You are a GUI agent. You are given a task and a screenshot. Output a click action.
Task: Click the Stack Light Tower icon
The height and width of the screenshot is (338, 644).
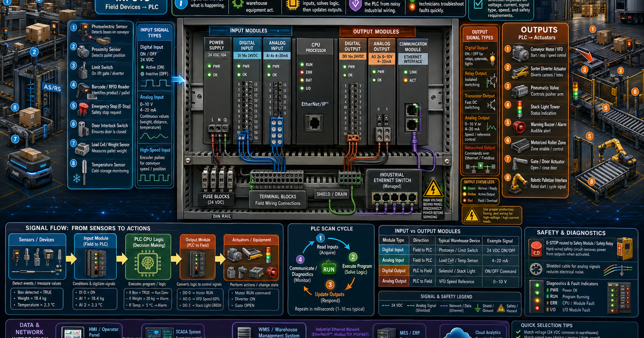pos(519,109)
